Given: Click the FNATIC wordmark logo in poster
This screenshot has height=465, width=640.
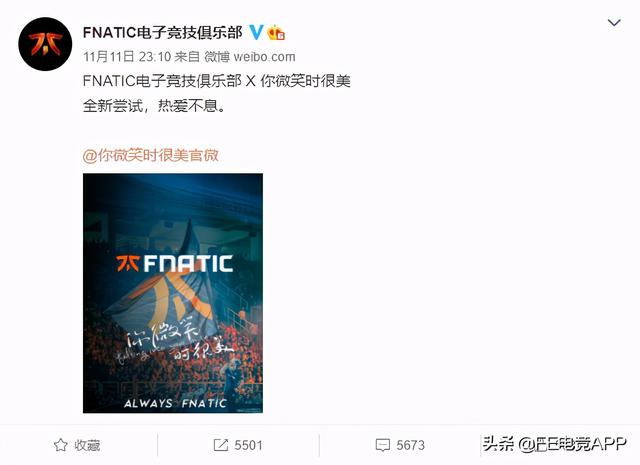Looking at the screenshot, I should 174,264.
